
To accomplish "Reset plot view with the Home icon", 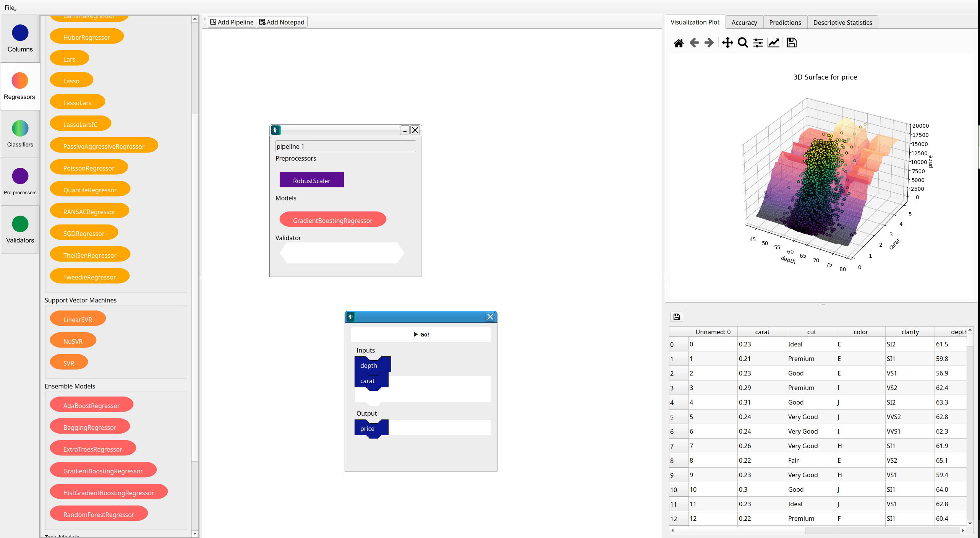I will coord(678,43).
